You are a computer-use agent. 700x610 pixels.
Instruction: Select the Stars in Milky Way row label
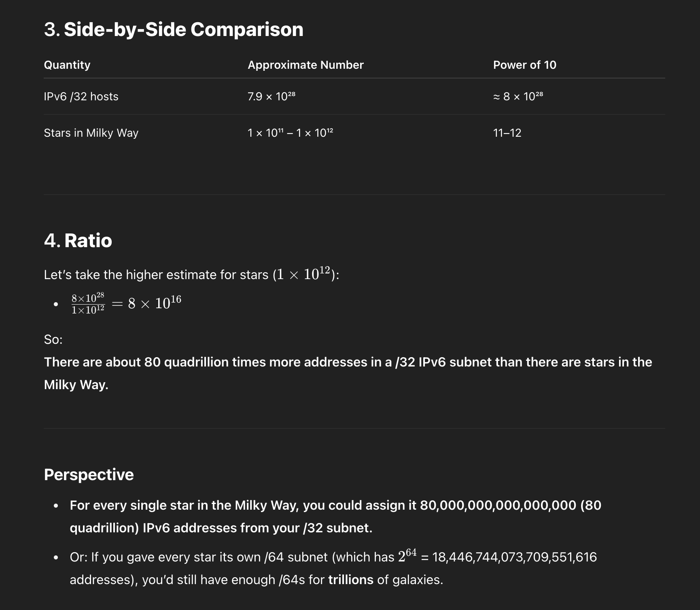pyautogui.click(x=91, y=133)
